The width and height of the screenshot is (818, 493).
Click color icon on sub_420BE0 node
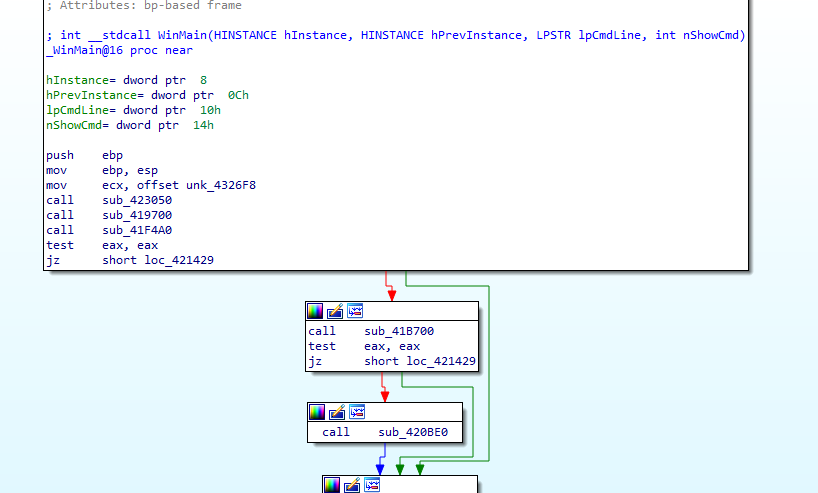(x=317, y=412)
